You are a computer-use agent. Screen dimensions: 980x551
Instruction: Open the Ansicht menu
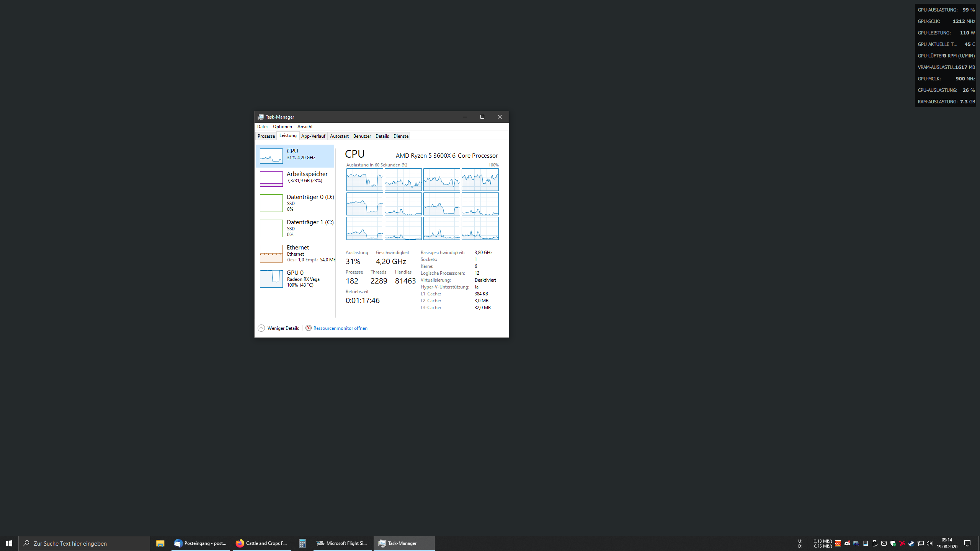click(305, 127)
